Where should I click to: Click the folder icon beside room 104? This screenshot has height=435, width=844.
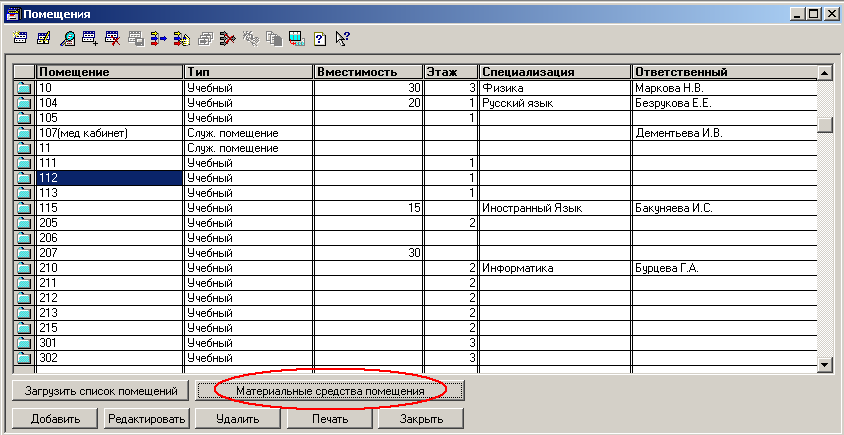coord(24,103)
